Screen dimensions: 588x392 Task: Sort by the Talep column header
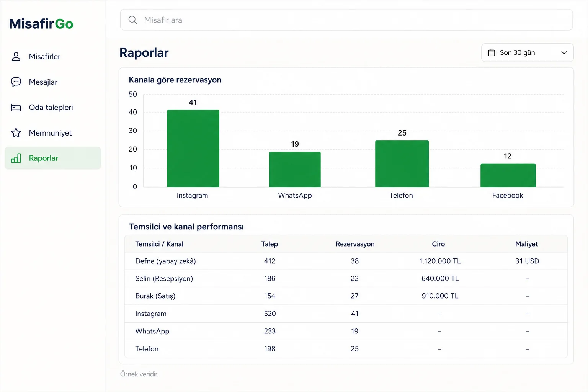[x=269, y=244]
